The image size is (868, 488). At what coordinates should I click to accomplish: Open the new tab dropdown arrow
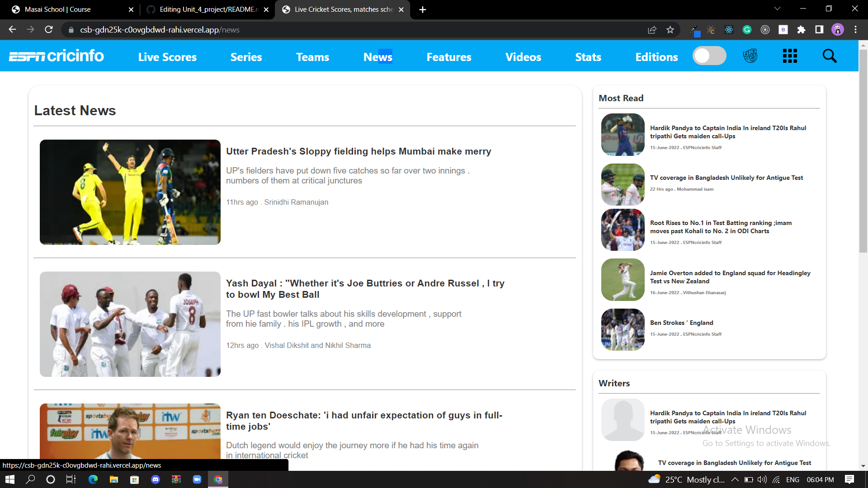coord(777,8)
